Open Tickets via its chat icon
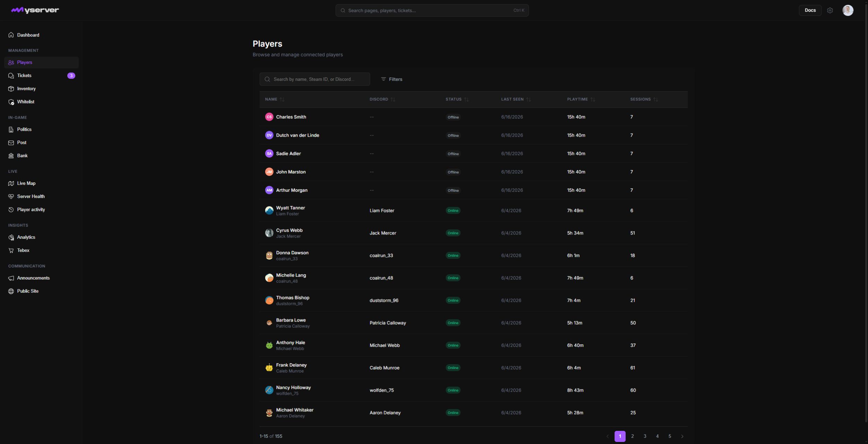The height and width of the screenshot is (444, 868). pyautogui.click(x=11, y=76)
